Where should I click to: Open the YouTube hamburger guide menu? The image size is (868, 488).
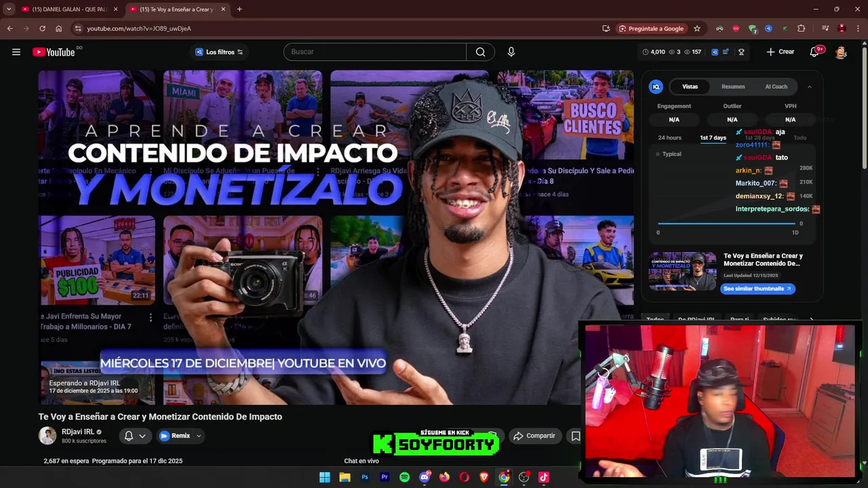point(16,52)
